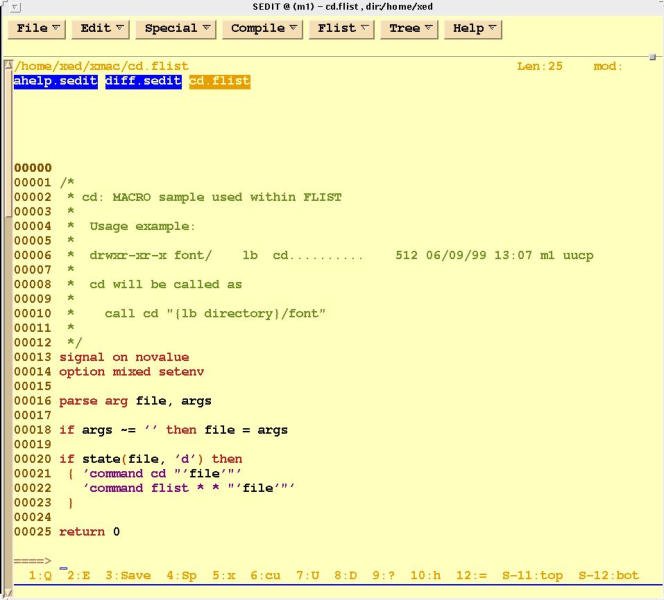
Task: Click the 'command flist * *' line
Action: pos(188,488)
